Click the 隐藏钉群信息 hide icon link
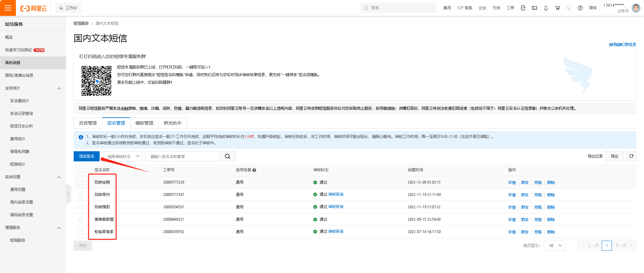The height and width of the screenshot is (273, 644). tap(622, 45)
